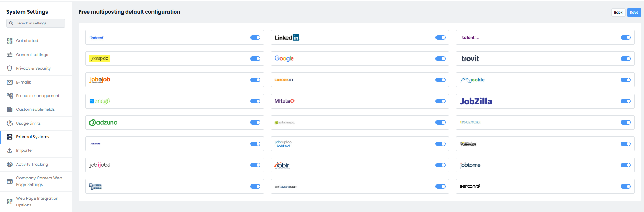Turn off the jobisjob toggle
The height and width of the screenshot is (212, 644).
point(255,80)
